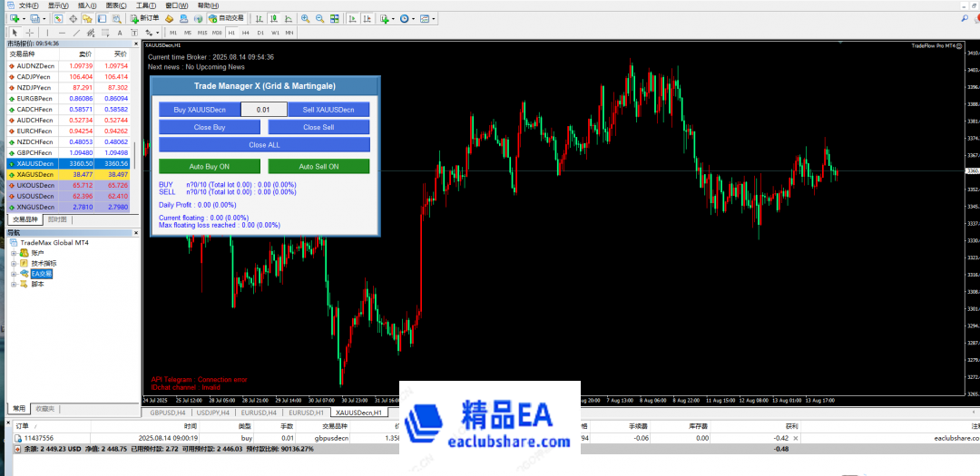Toggle the AutoTrading (自动交易) button
Viewport: 980px width, 476px height.
pyautogui.click(x=225, y=18)
